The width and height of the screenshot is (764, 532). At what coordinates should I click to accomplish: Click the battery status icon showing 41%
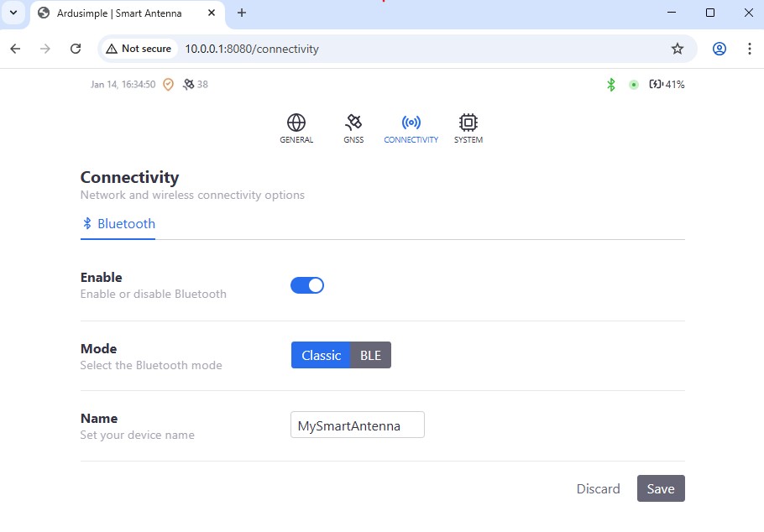pyautogui.click(x=656, y=85)
